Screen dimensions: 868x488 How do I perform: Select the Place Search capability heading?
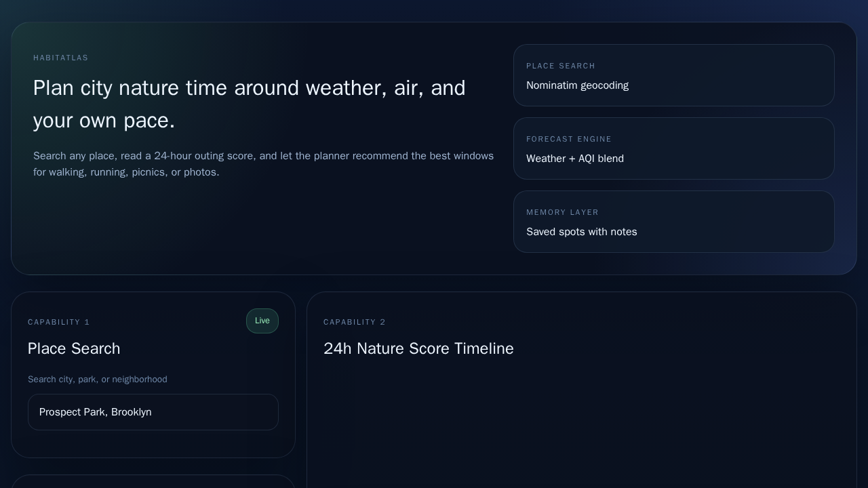coord(74,348)
